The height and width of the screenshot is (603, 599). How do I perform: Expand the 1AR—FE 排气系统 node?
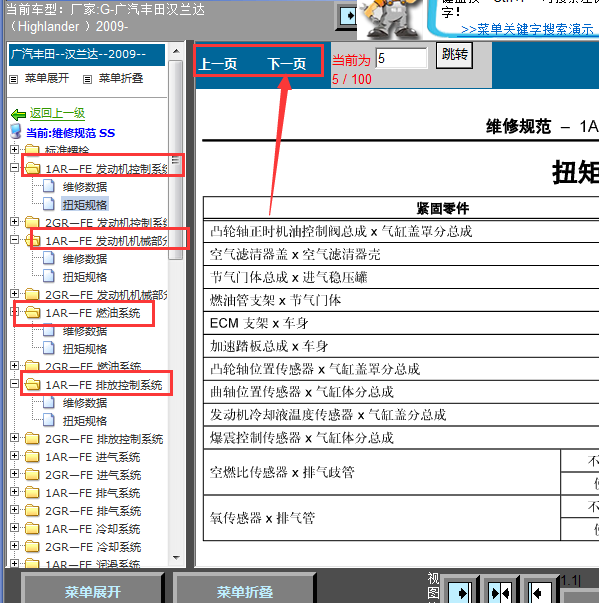point(14,491)
